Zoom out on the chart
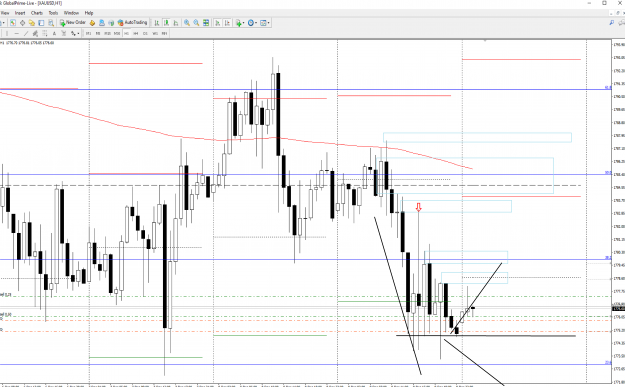Screen dimensions: 625x387 coord(196,23)
